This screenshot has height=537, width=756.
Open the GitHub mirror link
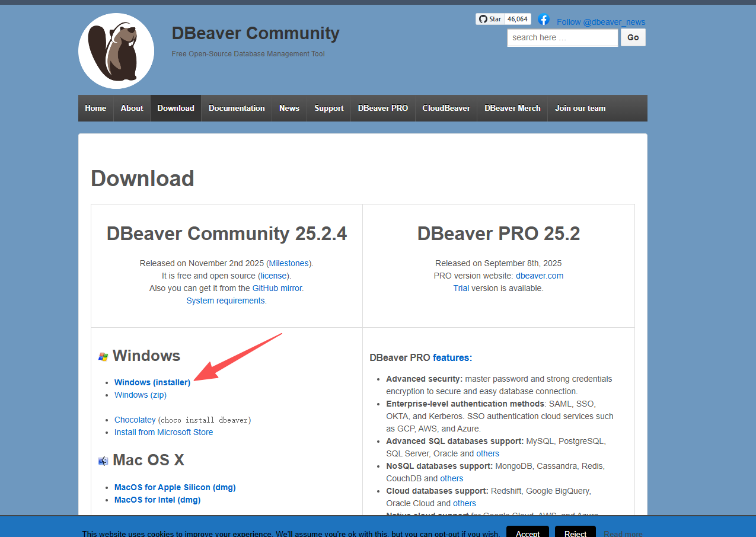(277, 288)
